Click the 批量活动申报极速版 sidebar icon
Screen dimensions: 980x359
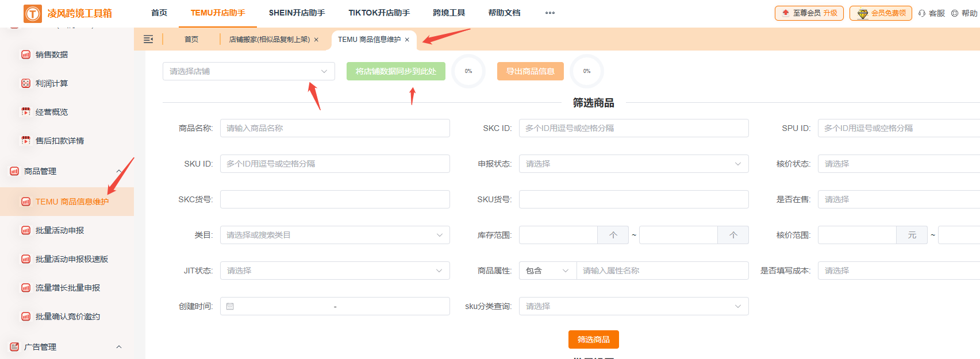click(26, 259)
